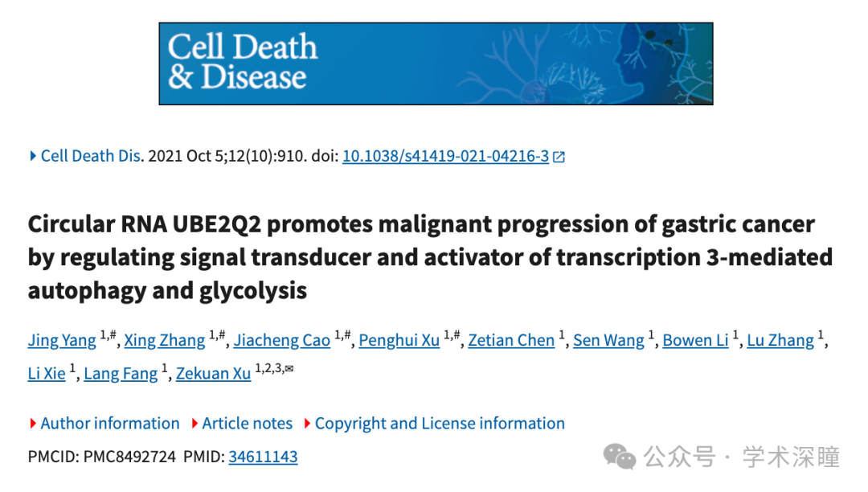The height and width of the screenshot is (492, 868).
Task: Open the external link icon beside DOI
Action: click(559, 157)
